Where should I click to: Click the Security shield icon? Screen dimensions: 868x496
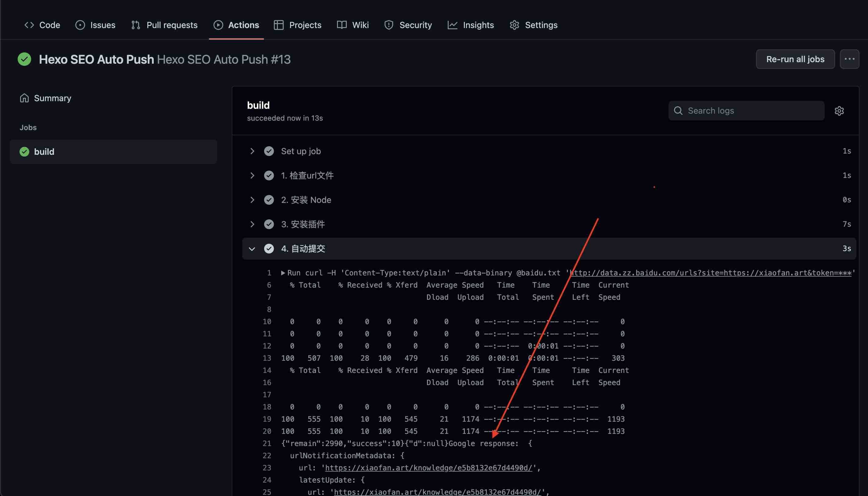click(389, 25)
